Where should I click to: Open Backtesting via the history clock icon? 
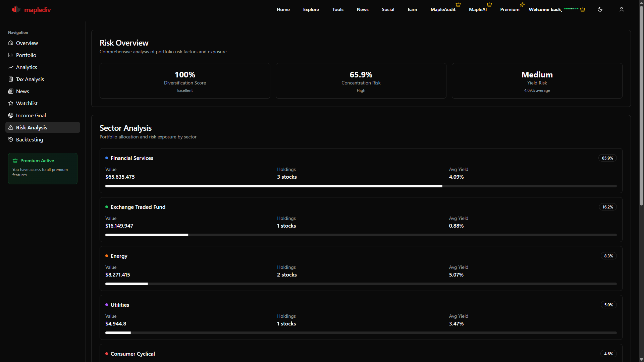(x=10, y=139)
